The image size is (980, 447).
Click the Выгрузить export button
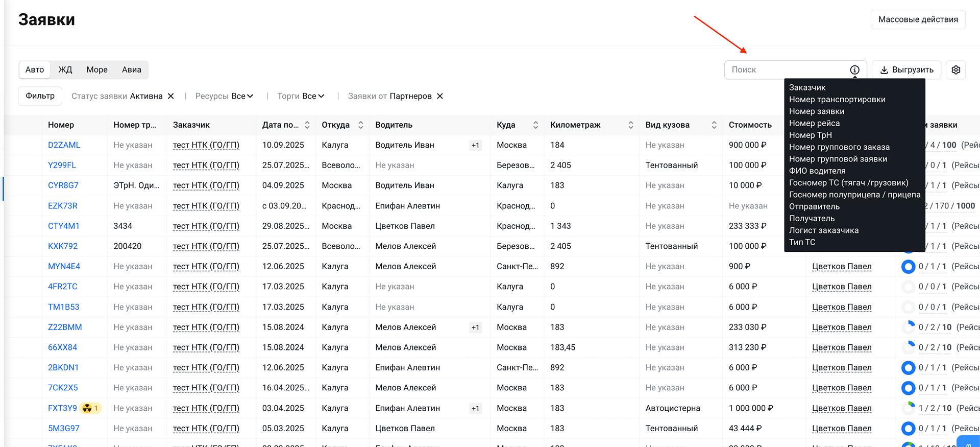tap(906, 70)
